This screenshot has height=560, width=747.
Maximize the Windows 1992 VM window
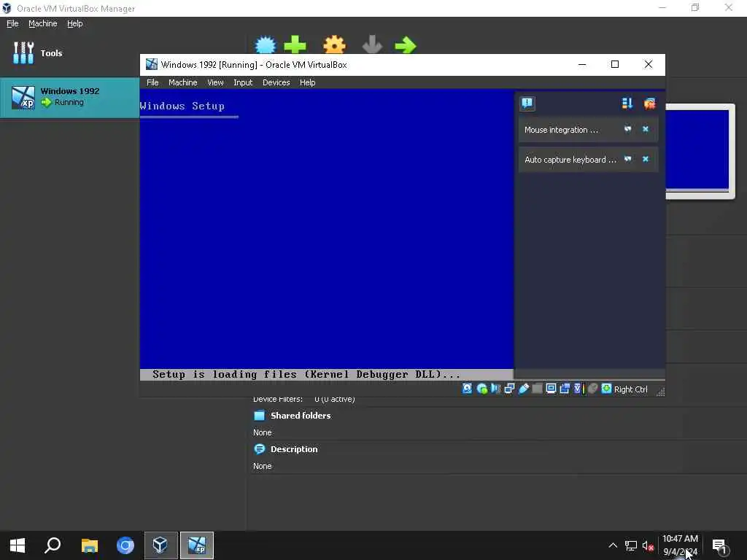(x=614, y=64)
